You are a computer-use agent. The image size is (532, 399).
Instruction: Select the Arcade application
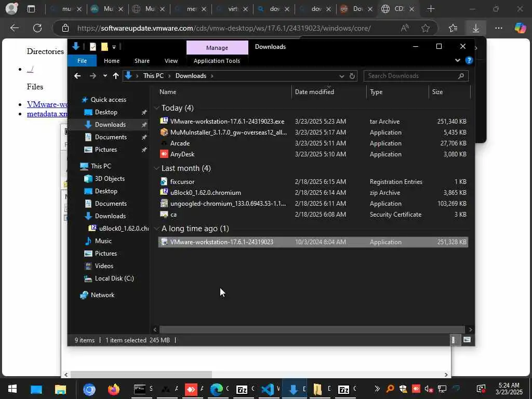(x=313, y=143)
